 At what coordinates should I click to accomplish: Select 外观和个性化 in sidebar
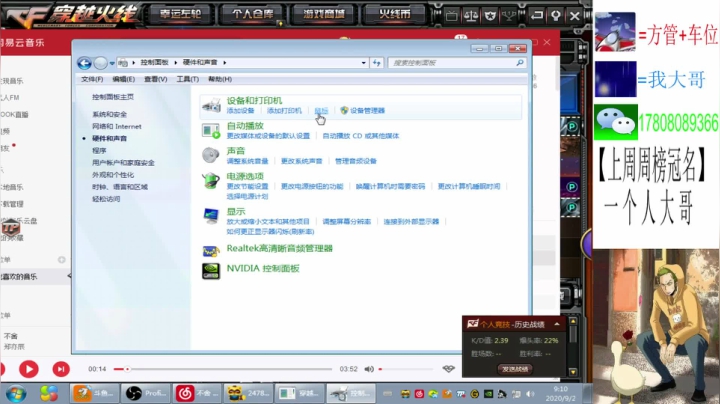113,175
